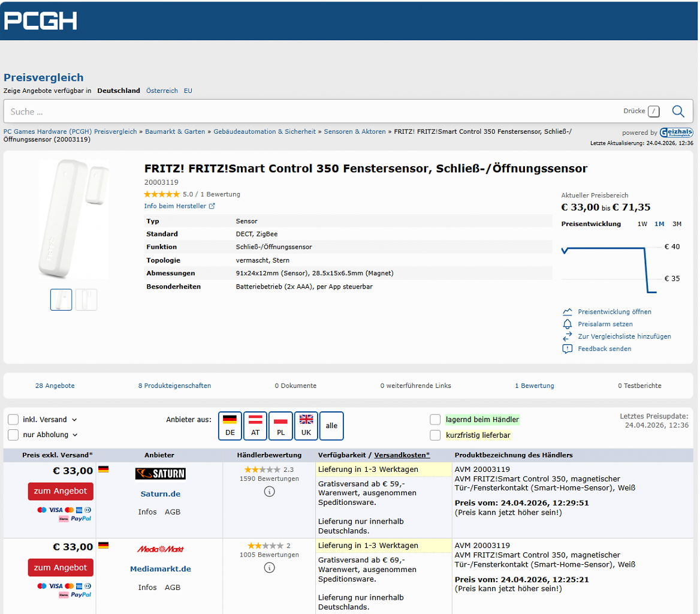Open the Mediamarkt.de shop link
Screen dimensions: 700x614
coord(160,569)
